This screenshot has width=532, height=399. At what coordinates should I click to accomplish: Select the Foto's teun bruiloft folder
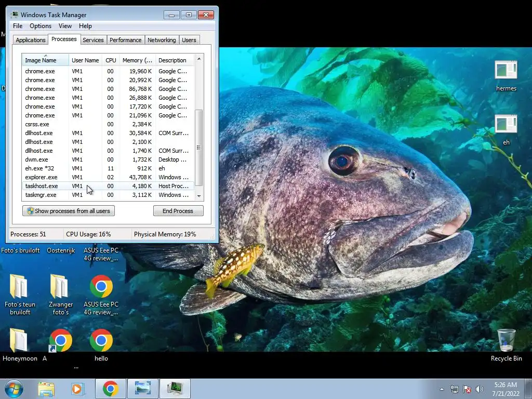(20, 295)
